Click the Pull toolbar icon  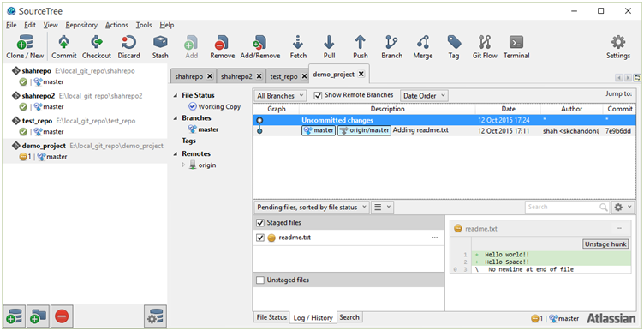[329, 47]
